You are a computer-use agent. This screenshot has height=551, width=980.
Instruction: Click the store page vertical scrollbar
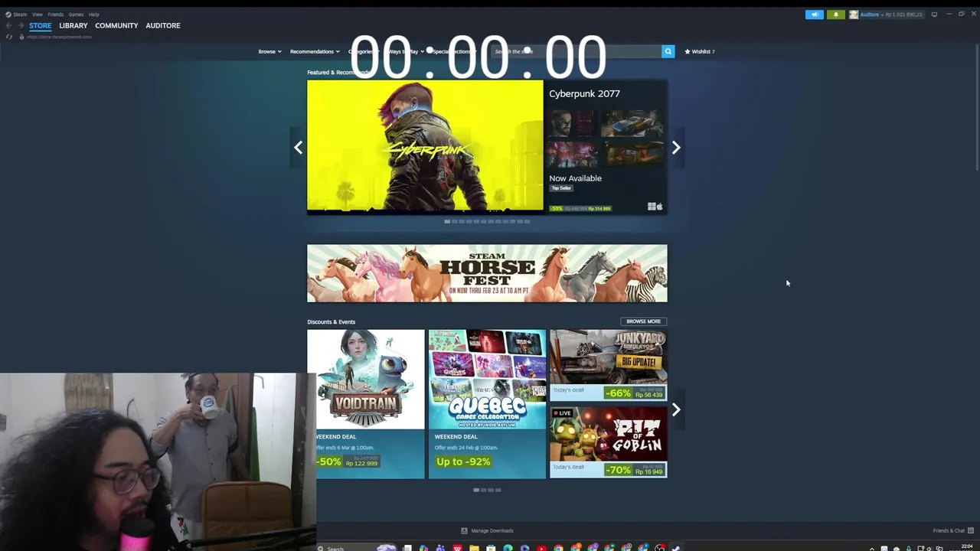click(x=976, y=107)
